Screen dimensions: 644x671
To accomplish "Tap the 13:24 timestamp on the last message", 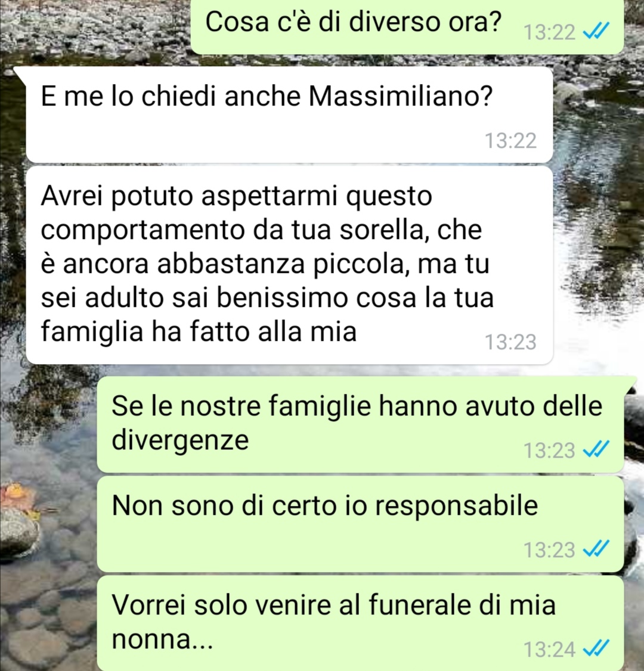I will 549,649.
